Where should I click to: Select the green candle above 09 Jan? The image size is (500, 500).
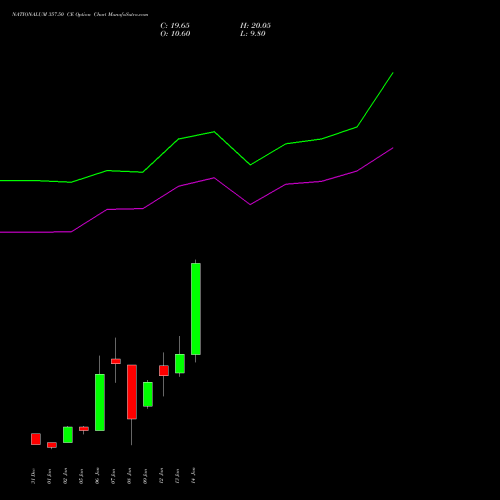[x=148, y=394]
